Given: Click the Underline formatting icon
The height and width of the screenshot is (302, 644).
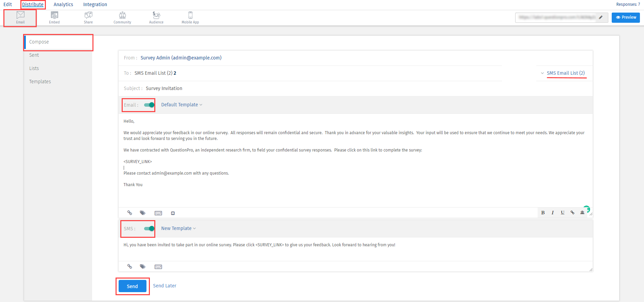Looking at the screenshot, I should tap(562, 213).
